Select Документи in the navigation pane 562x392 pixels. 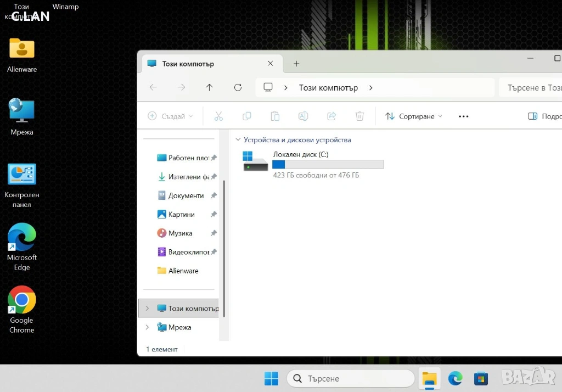point(186,195)
